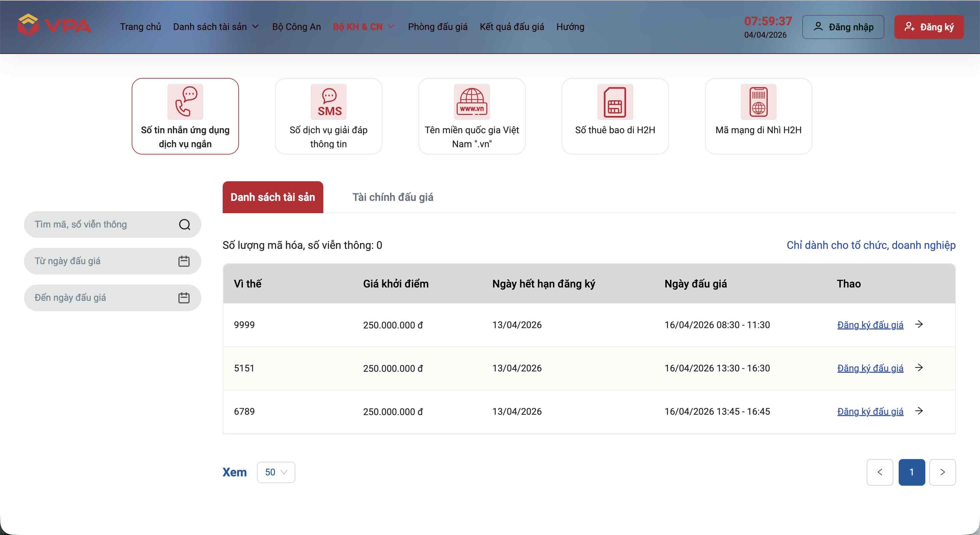Open "Chỉ dành cho tổ chức, doanh nghiệp" link
Viewport: 980px width, 535px height.
point(871,245)
